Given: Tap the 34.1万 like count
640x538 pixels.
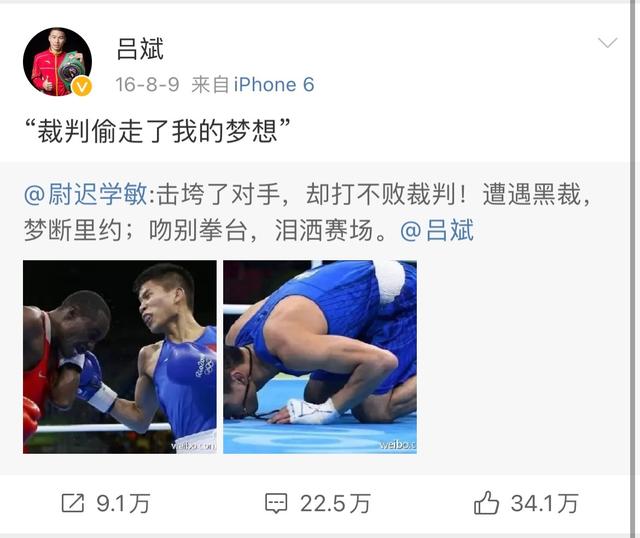Looking at the screenshot, I should click(544, 503).
